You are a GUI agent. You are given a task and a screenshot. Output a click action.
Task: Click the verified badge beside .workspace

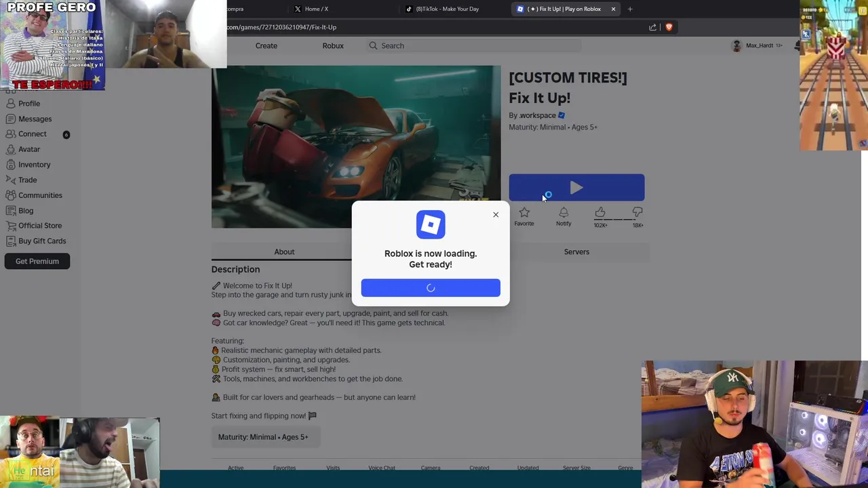coord(561,115)
